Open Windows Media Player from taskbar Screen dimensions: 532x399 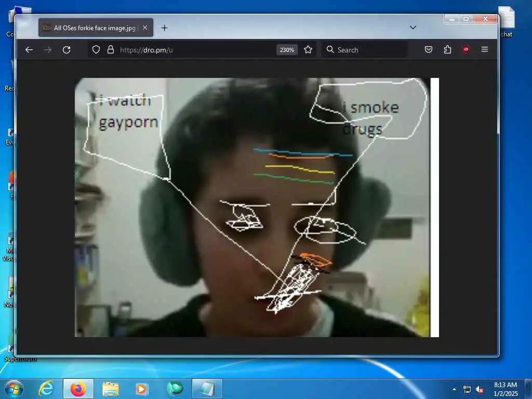[x=142, y=389]
